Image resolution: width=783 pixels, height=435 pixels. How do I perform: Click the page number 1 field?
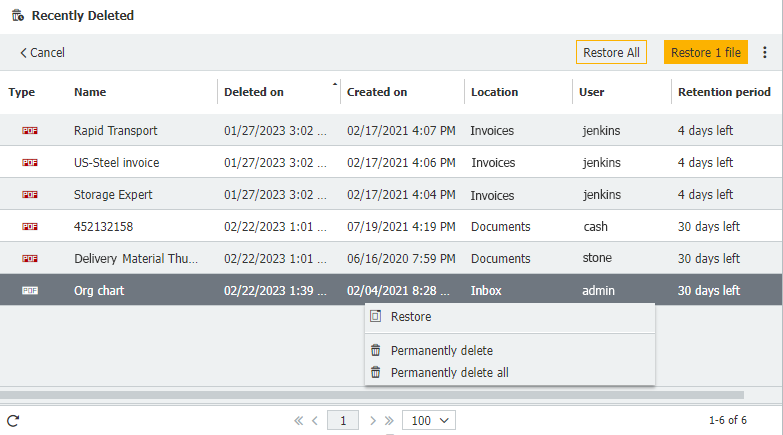coord(343,421)
